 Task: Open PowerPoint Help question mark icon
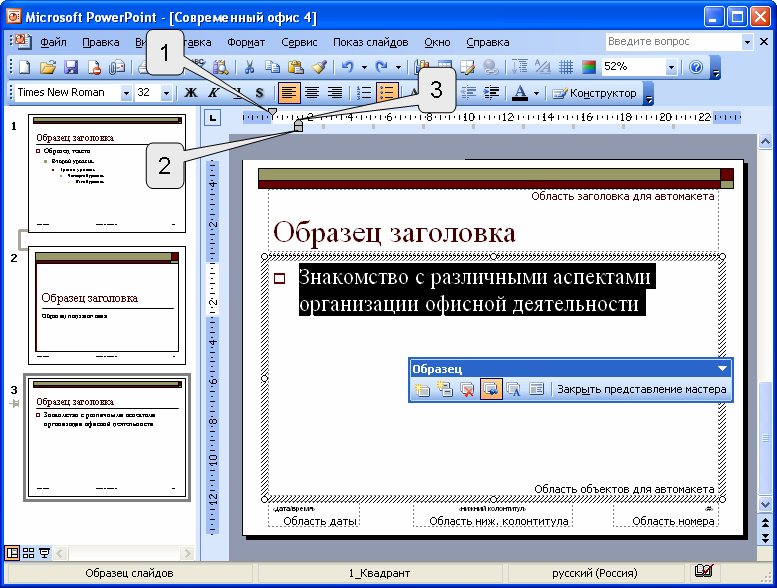tap(696, 67)
